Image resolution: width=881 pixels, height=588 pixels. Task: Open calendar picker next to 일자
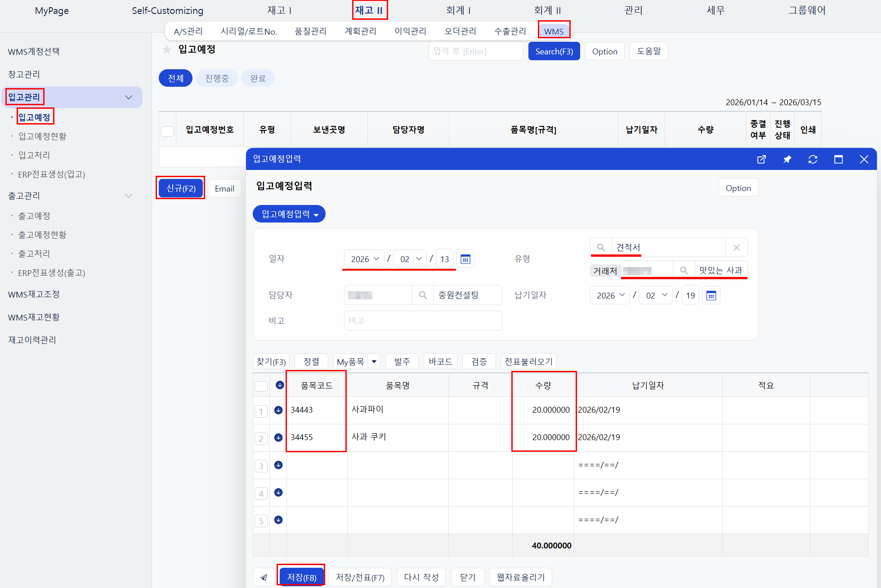click(465, 259)
